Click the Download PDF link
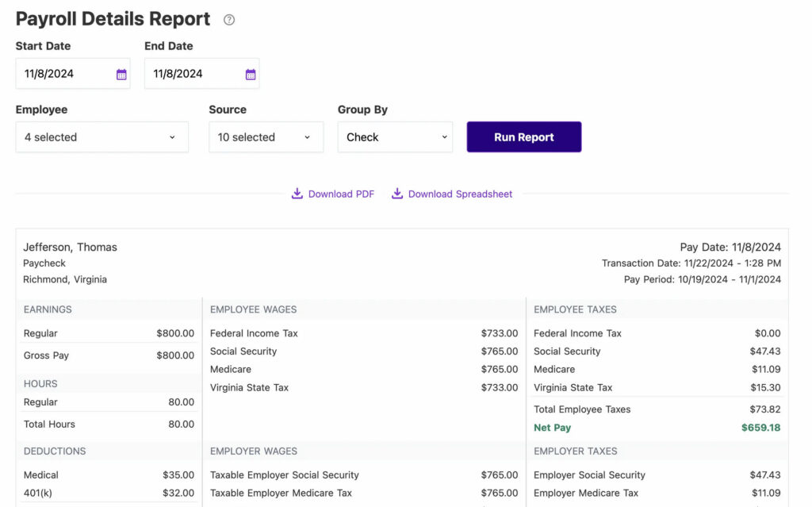 (341, 194)
